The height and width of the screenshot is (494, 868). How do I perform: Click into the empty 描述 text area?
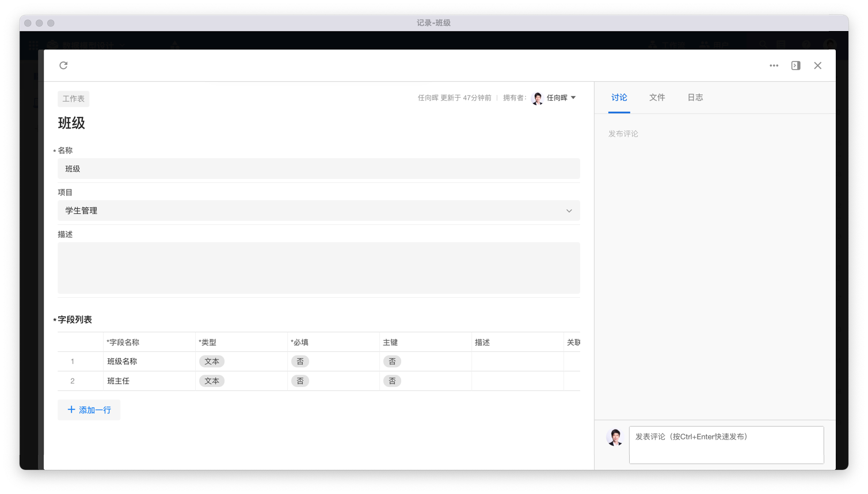(318, 268)
